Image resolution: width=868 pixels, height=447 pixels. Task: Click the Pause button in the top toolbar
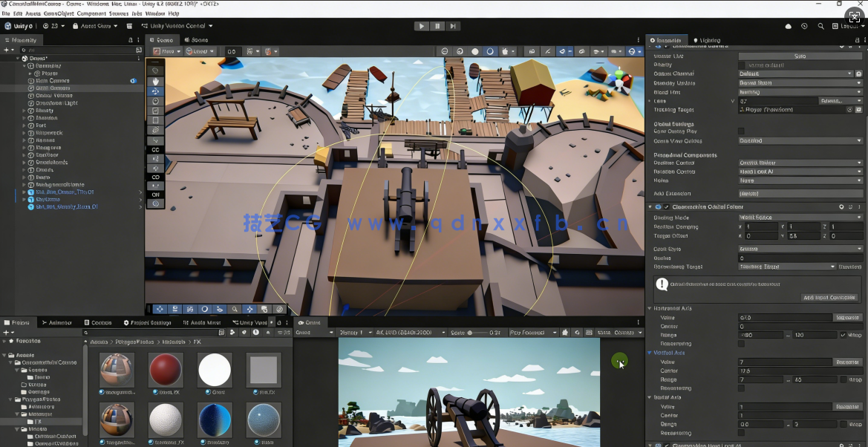point(437,26)
